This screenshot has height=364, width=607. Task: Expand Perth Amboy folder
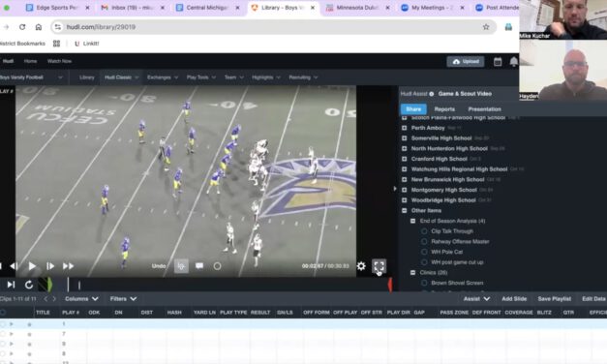tap(404, 128)
